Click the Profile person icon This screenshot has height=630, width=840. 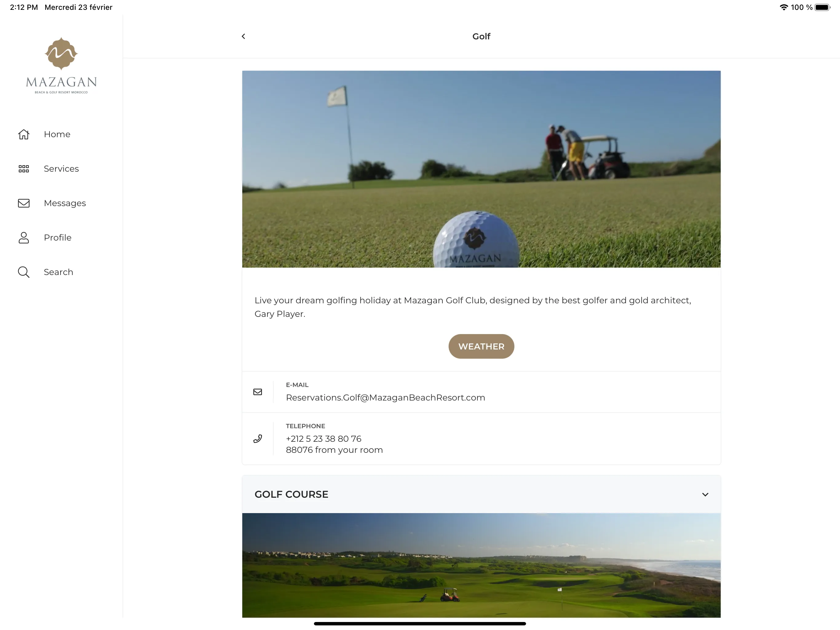tap(24, 237)
